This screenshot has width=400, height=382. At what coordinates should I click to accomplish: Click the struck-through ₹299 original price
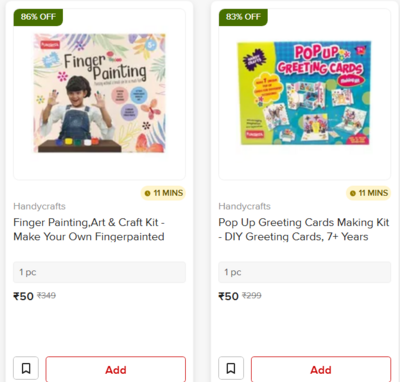pos(252,295)
